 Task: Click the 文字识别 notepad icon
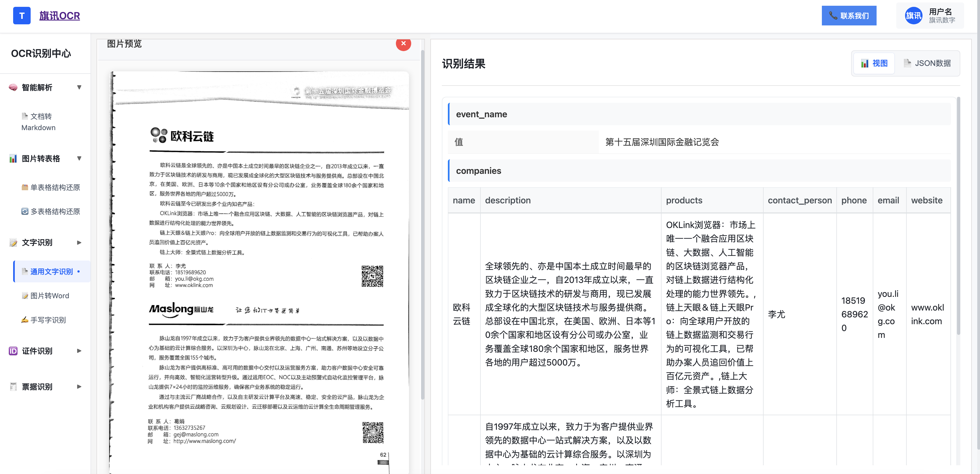click(x=13, y=242)
